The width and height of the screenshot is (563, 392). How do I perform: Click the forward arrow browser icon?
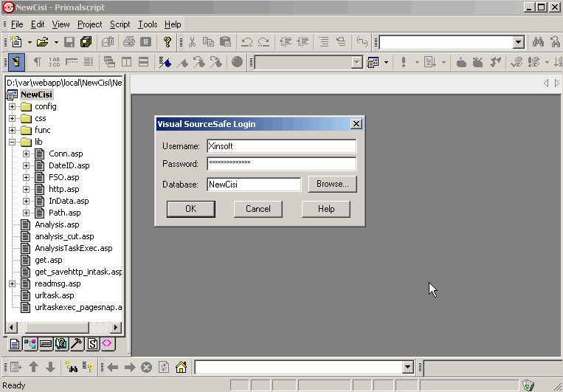pyautogui.click(x=130, y=367)
